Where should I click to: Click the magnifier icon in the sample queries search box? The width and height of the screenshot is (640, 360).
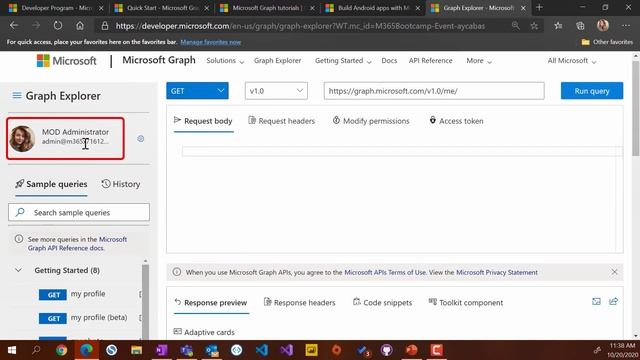tap(20, 212)
